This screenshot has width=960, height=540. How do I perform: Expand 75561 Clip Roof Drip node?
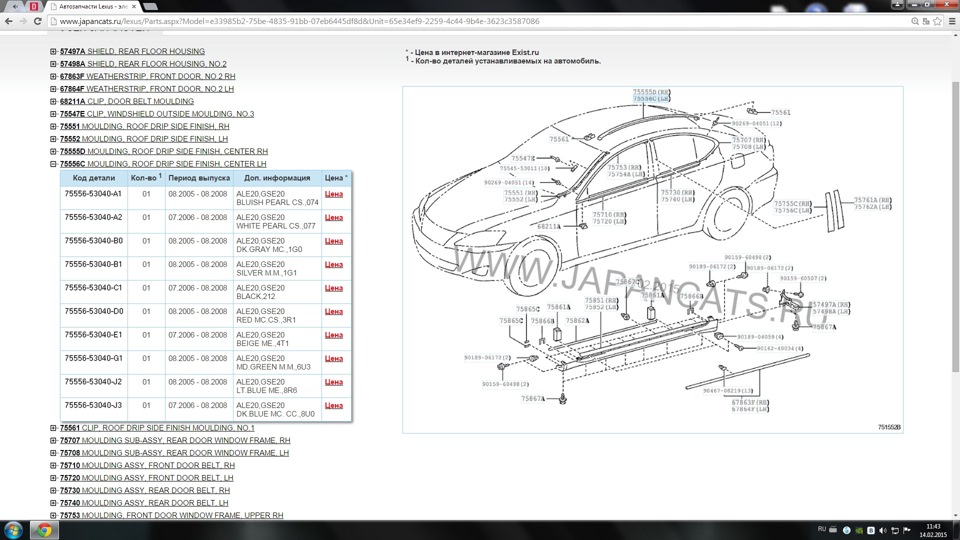[53, 428]
